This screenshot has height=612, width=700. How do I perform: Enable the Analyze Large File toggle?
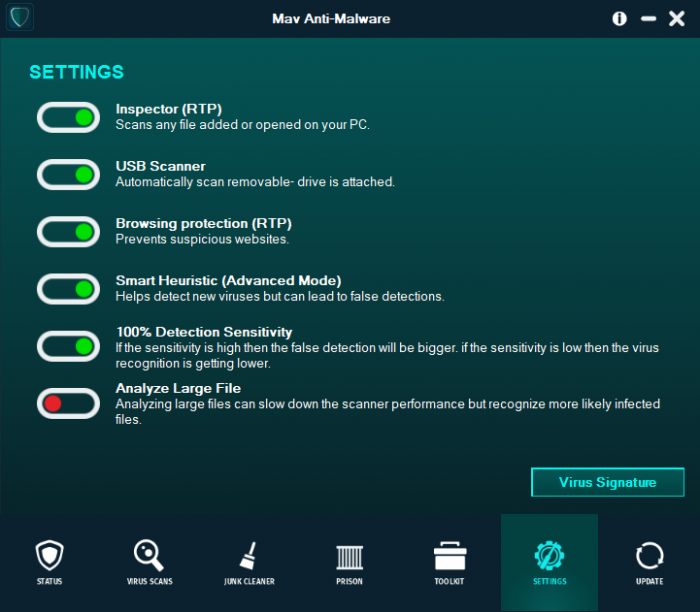pyautogui.click(x=68, y=404)
